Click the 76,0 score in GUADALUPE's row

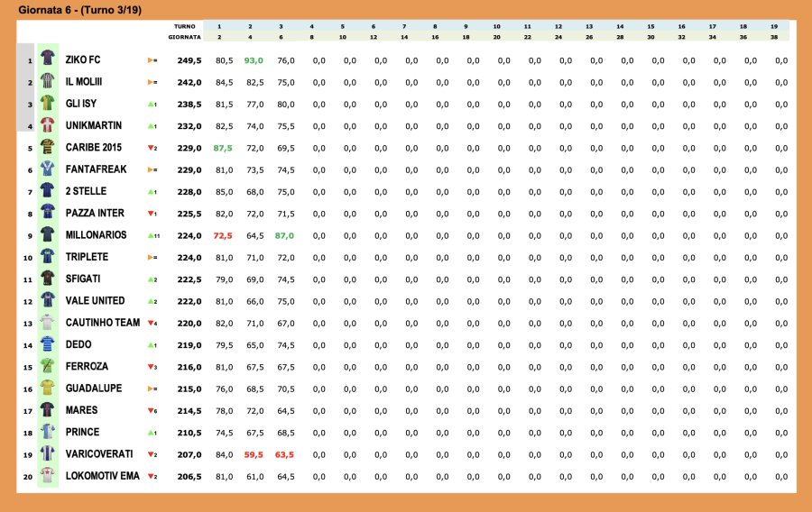pyautogui.click(x=225, y=389)
